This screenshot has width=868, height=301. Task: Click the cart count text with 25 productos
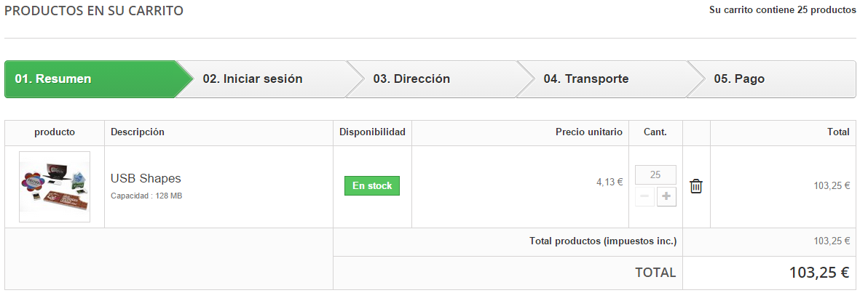point(782,11)
